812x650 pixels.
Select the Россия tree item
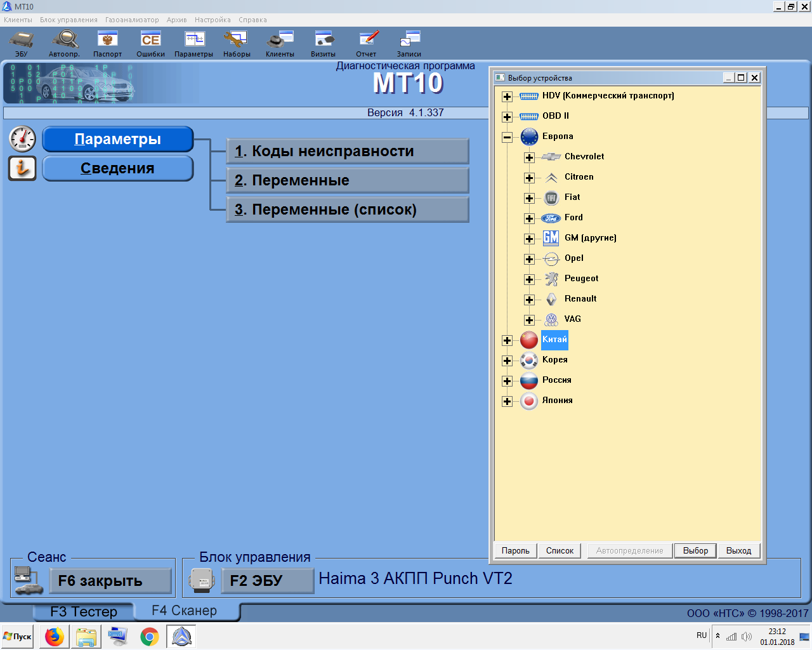click(556, 380)
